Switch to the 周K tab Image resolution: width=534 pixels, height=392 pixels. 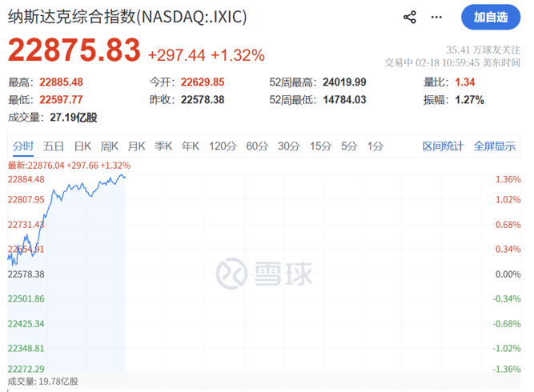pyautogui.click(x=109, y=146)
